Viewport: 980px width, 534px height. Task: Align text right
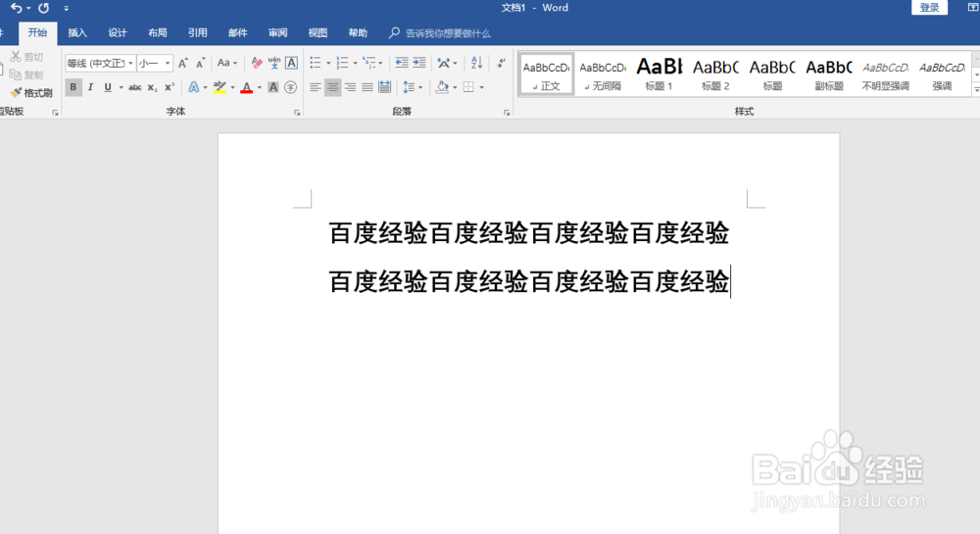point(350,87)
